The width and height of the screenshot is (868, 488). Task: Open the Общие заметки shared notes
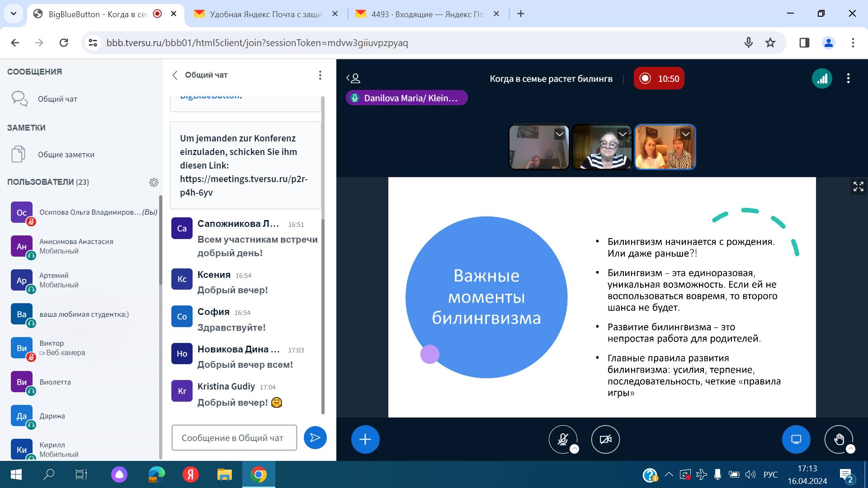tap(66, 155)
